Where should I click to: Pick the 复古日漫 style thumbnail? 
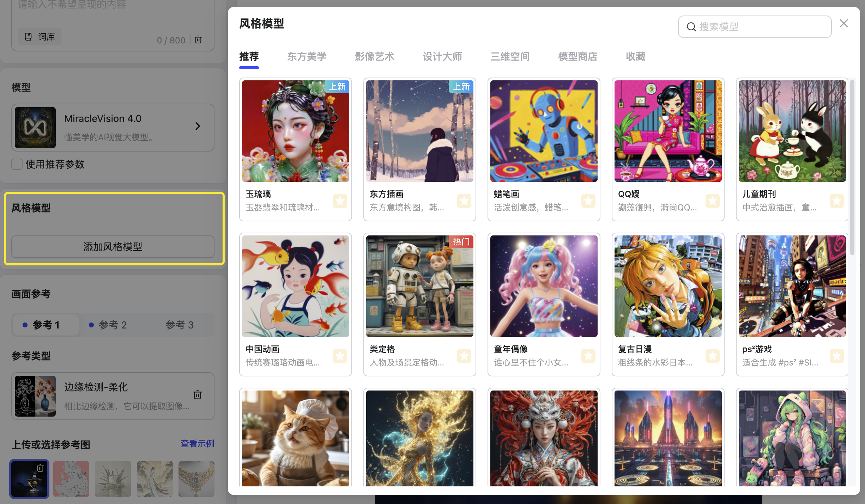pos(668,286)
